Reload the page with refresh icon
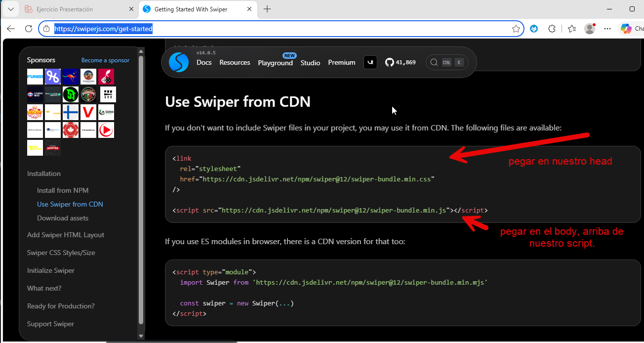This screenshot has height=343, width=644. pyautogui.click(x=29, y=29)
